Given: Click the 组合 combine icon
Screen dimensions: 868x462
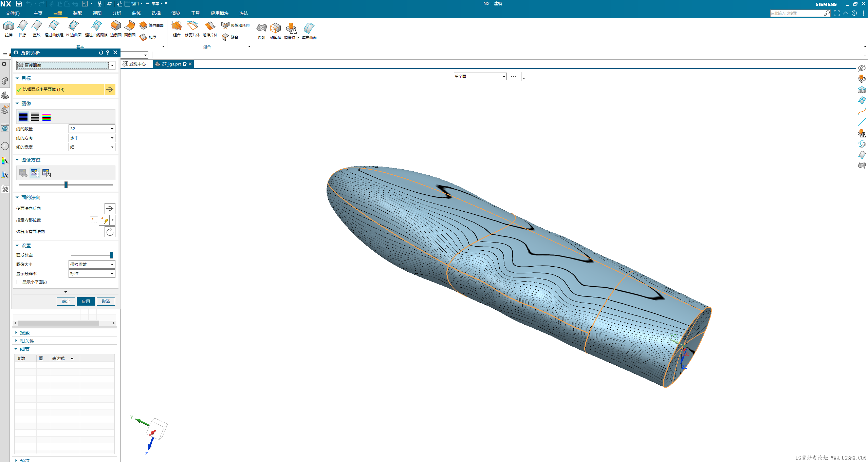Looking at the screenshot, I should coord(177,28).
